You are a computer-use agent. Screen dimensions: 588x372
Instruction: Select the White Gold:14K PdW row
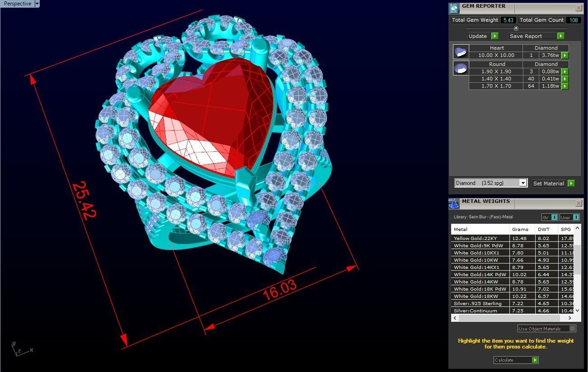513,274
